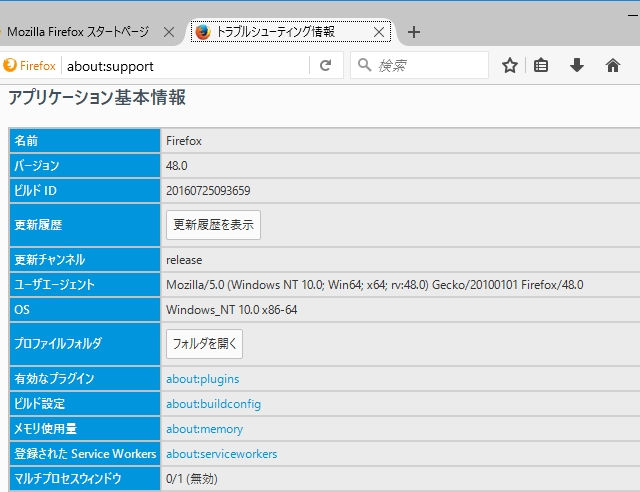Open the bookmarks list icon
This screenshot has width=640, height=492.
(541, 65)
